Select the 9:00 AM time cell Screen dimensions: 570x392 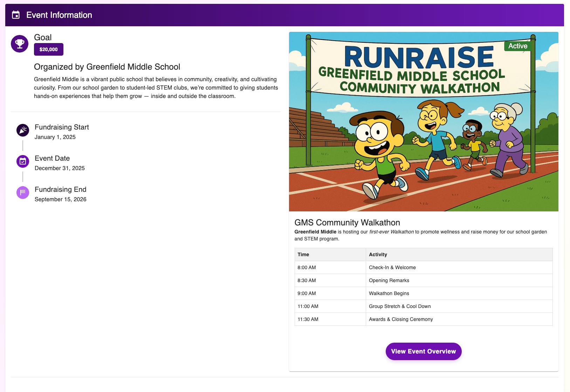[x=330, y=293]
